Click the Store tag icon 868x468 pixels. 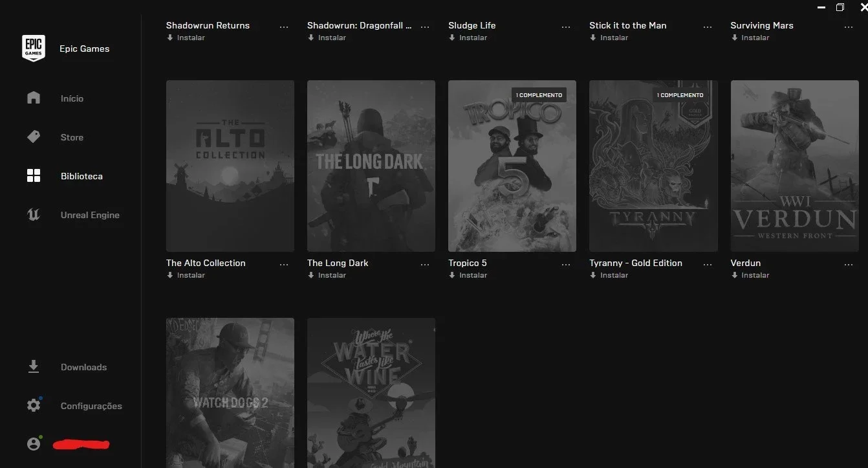coord(34,137)
